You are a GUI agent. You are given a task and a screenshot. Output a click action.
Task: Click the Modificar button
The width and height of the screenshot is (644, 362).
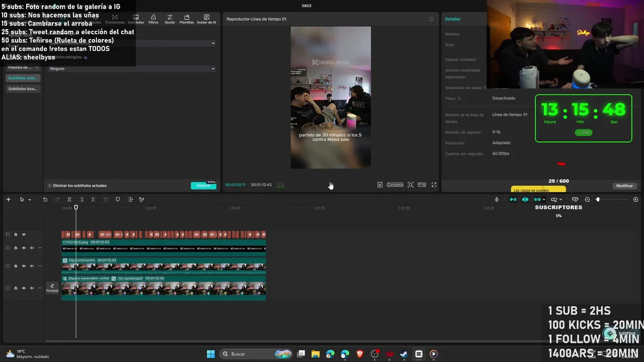point(624,186)
